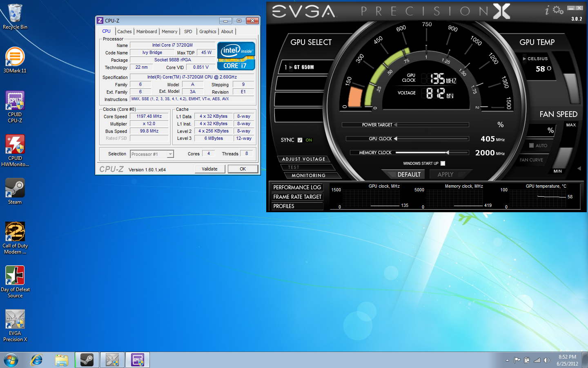
Task: Open EVGA Precision info 'i' icon
Action: point(547,10)
